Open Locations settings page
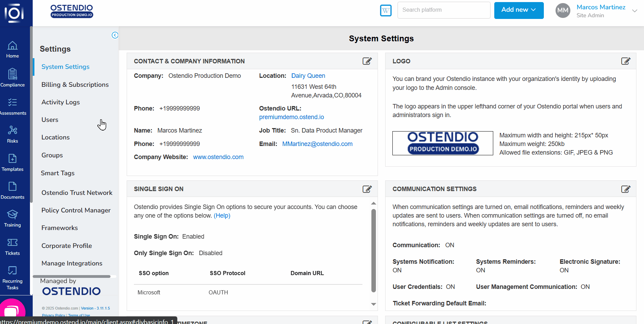This screenshot has height=324, width=644. pos(55,137)
